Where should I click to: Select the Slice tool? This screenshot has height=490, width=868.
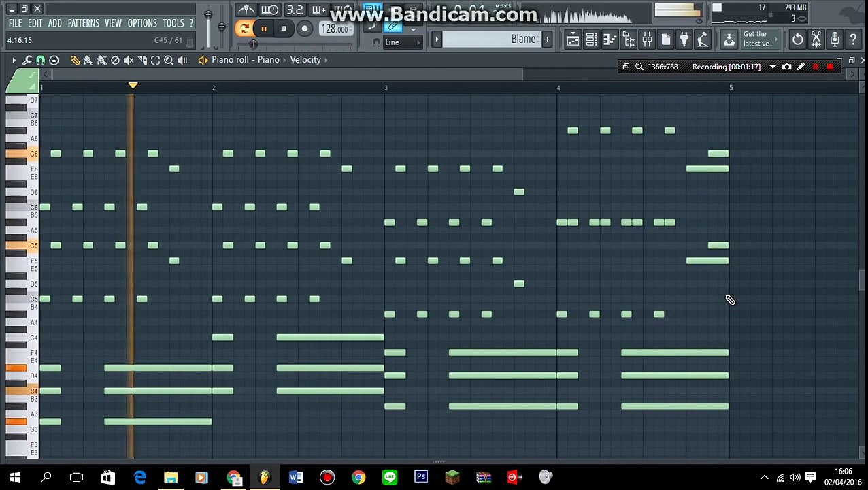142,60
